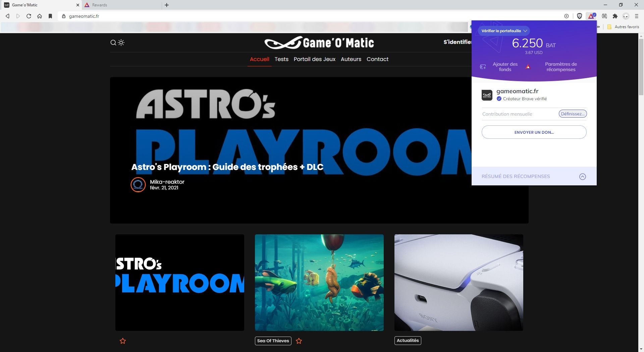Click the profile avatar icon in toolbar
This screenshot has width=644, height=352.
(626, 16)
